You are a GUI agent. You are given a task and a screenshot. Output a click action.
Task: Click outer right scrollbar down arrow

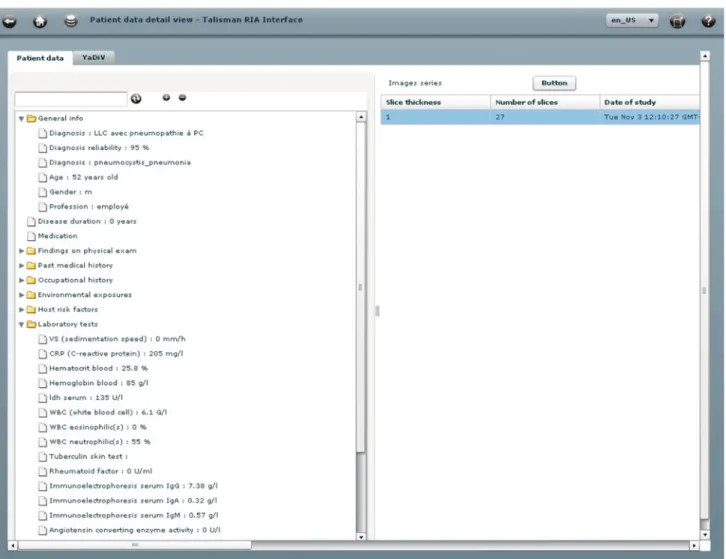(x=705, y=535)
